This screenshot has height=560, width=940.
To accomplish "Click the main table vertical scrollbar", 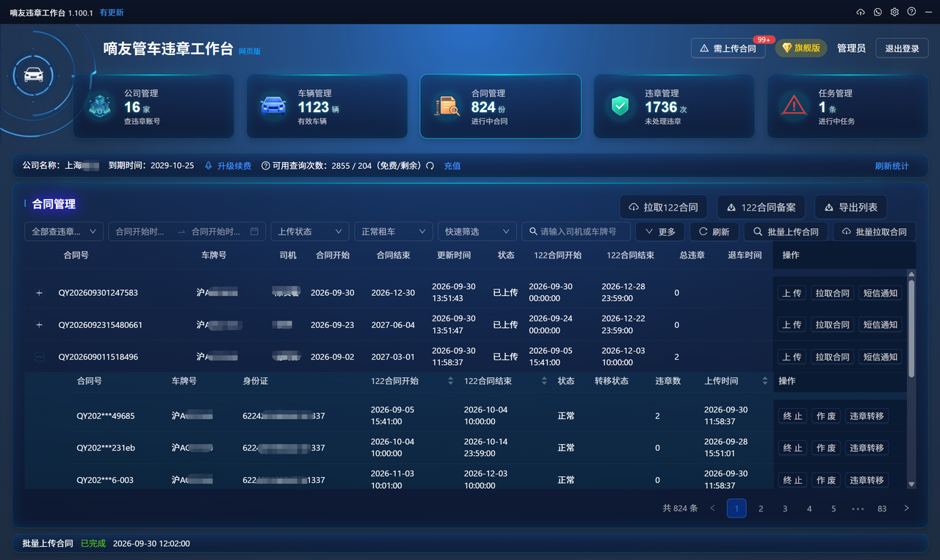I will [911, 329].
